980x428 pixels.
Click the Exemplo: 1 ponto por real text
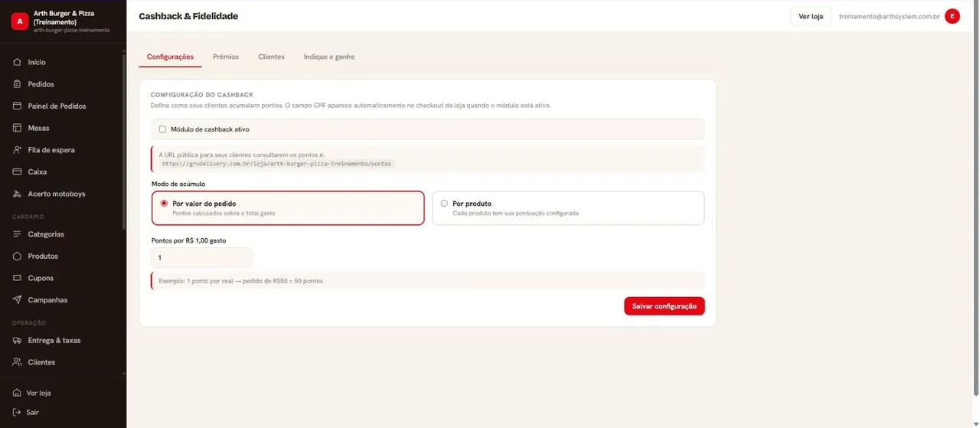pos(241,281)
